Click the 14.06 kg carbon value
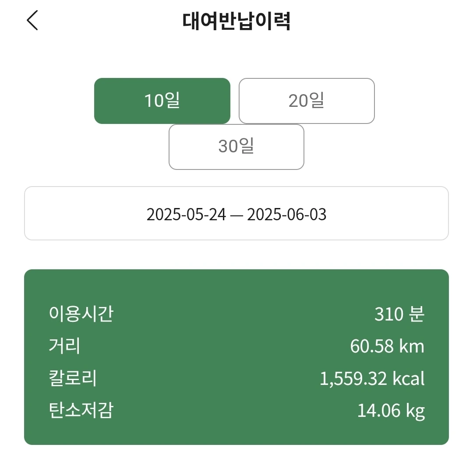Image resolution: width=473 pixels, height=476 pixels. pos(391,411)
